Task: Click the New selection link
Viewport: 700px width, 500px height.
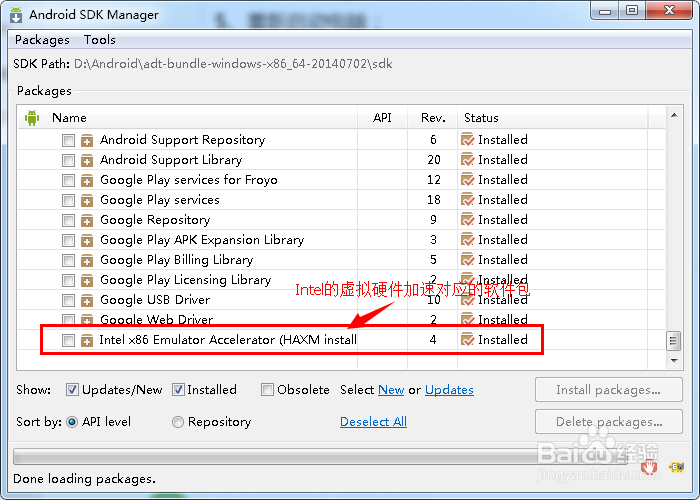Action: (391, 390)
